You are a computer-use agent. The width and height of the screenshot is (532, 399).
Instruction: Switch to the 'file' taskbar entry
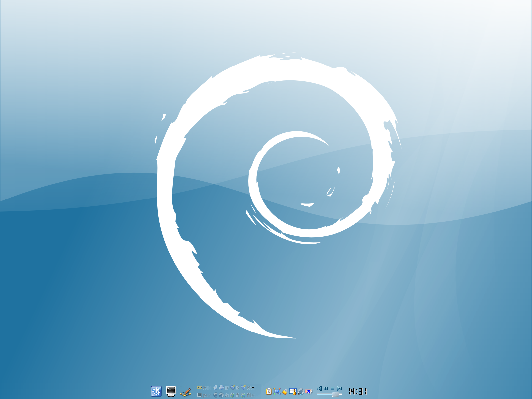[247, 395]
